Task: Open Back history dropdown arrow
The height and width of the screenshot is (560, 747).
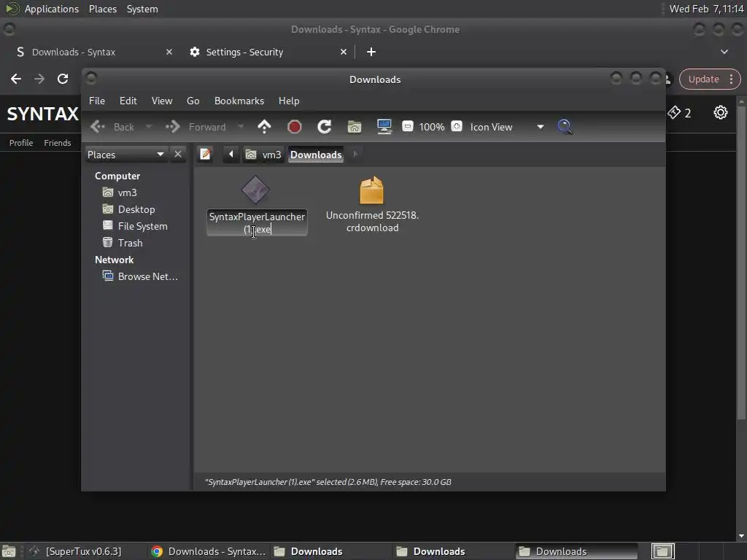Action: point(149,127)
